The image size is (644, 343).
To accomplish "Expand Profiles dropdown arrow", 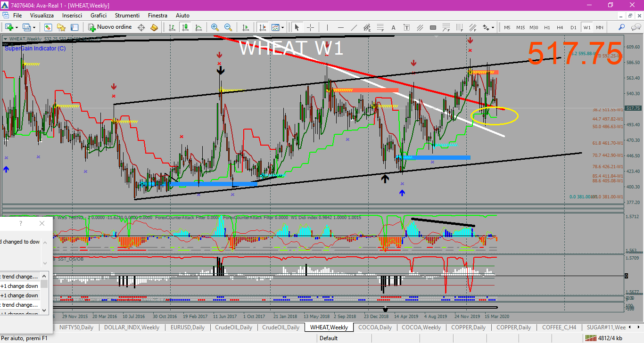I will [x=33, y=27].
